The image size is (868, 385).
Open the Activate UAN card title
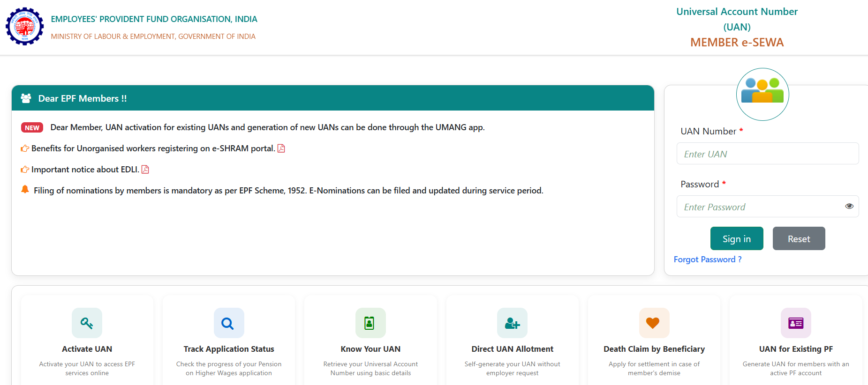click(x=87, y=349)
